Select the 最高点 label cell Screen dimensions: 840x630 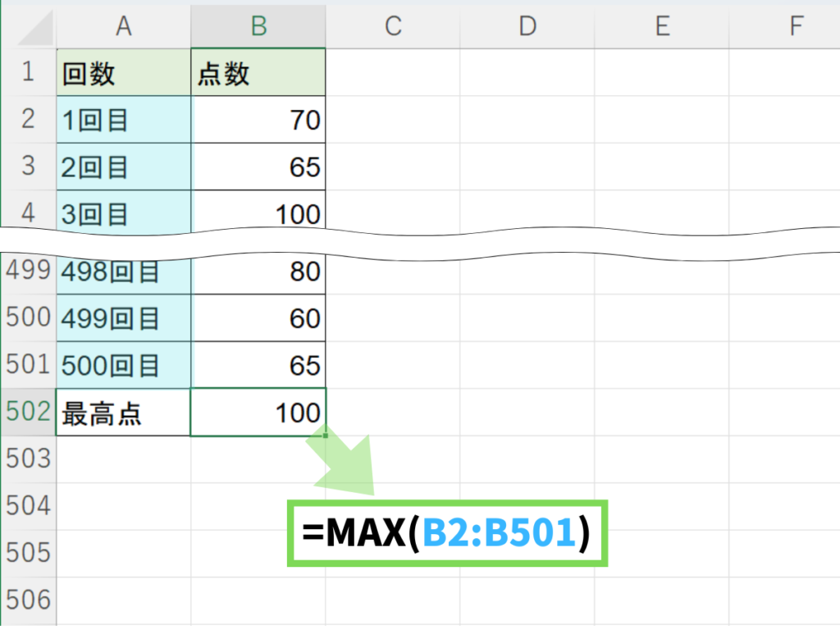123,413
